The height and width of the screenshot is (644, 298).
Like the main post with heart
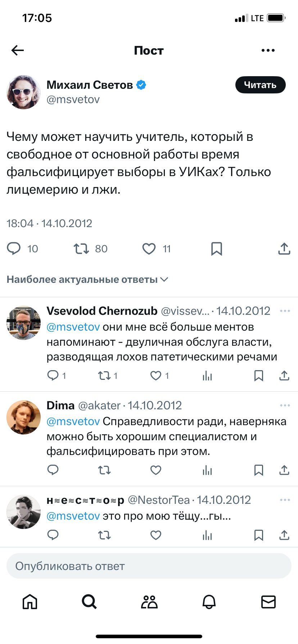(149, 249)
